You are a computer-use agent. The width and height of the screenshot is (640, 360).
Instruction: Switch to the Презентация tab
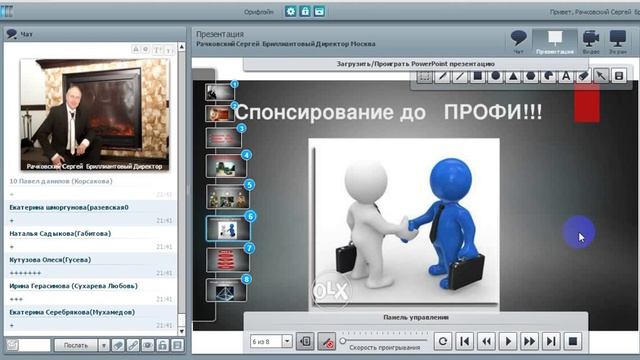pos(555,42)
